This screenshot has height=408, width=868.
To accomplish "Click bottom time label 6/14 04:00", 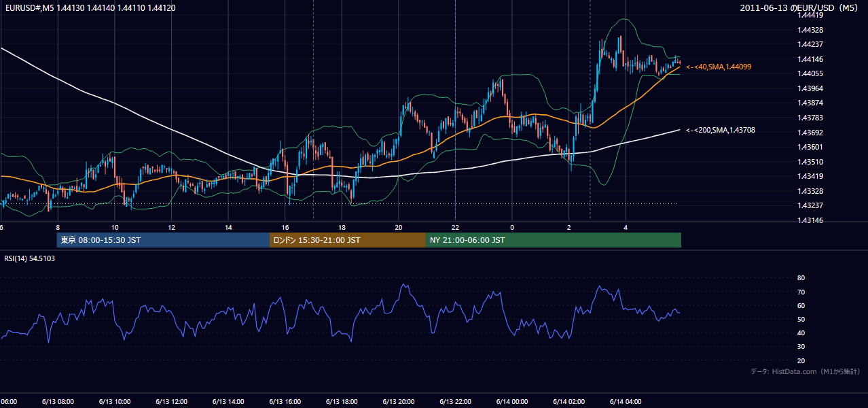I will pyautogui.click(x=626, y=401).
